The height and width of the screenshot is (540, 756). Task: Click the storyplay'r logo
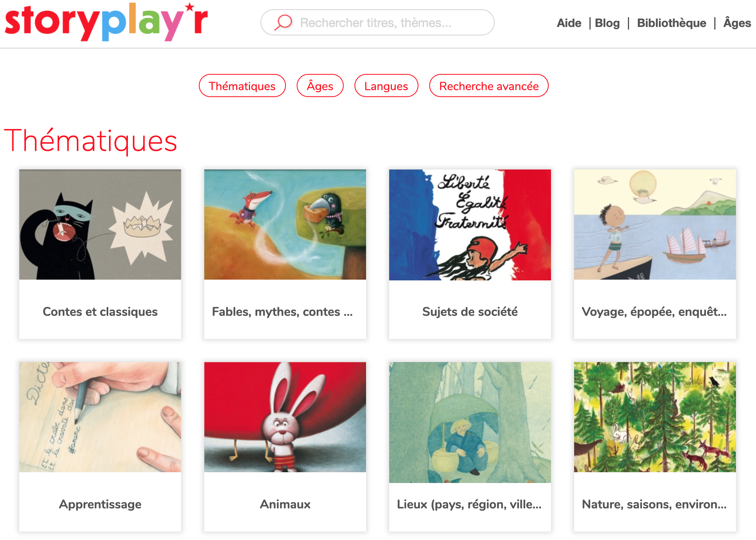click(106, 22)
